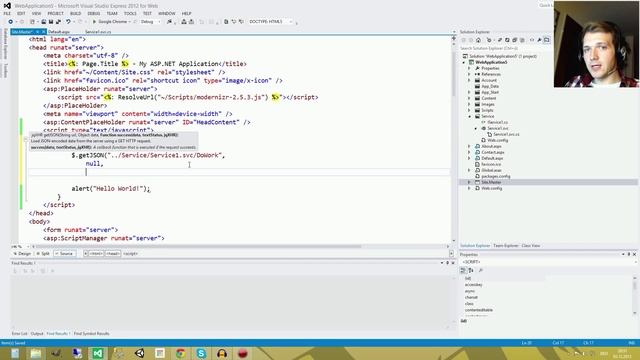Click the Collapse All icon in Solution Explorer
Viewport: 640px width, 360px height.
tap(515, 40)
